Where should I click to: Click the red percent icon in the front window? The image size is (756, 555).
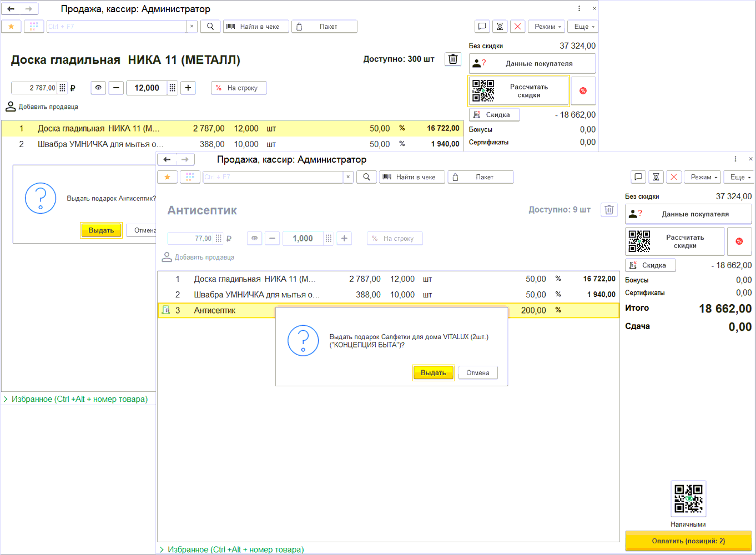tap(739, 241)
